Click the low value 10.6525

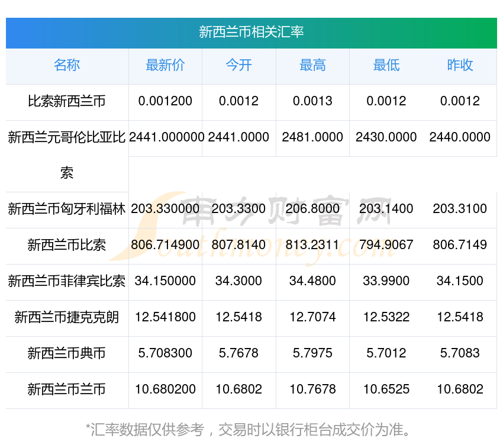(x=386, y=389)
